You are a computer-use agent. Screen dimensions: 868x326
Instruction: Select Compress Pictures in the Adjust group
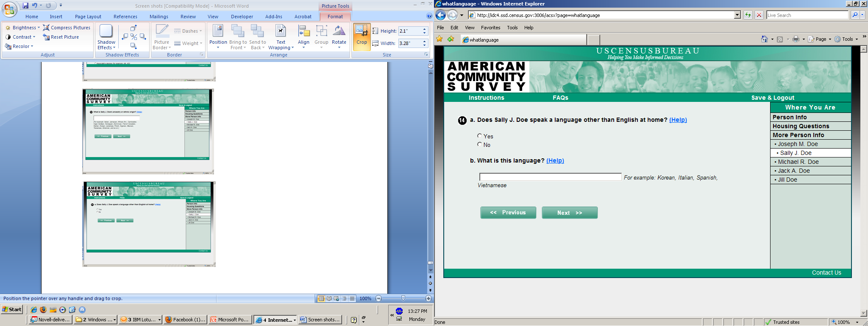click(67, 28)
